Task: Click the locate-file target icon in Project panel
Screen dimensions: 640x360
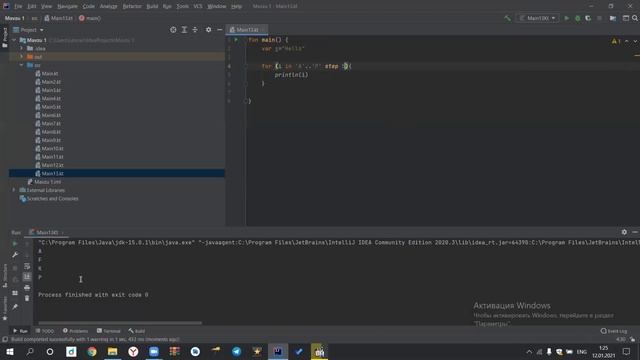Action: [173, 30]
